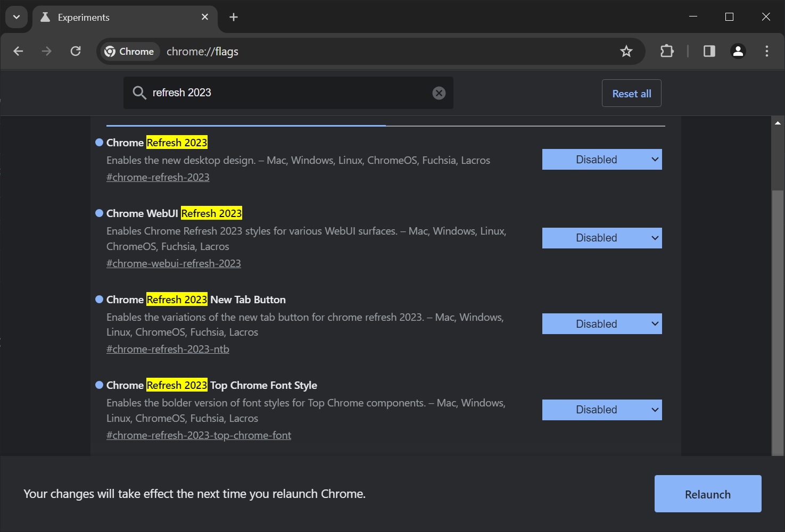Image resolution: width=785 pixels, height=532 pixels.
Task: Open the Extensions puzzle icon
Action: [667, 51]
